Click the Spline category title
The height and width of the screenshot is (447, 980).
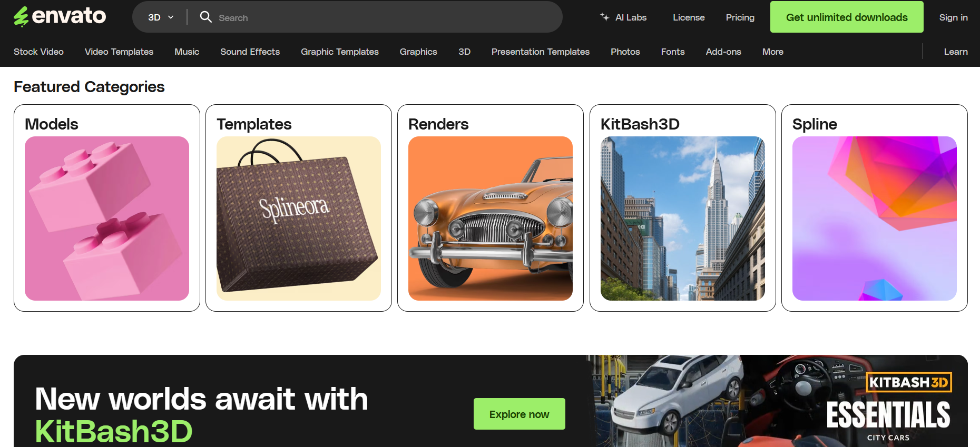815,124
